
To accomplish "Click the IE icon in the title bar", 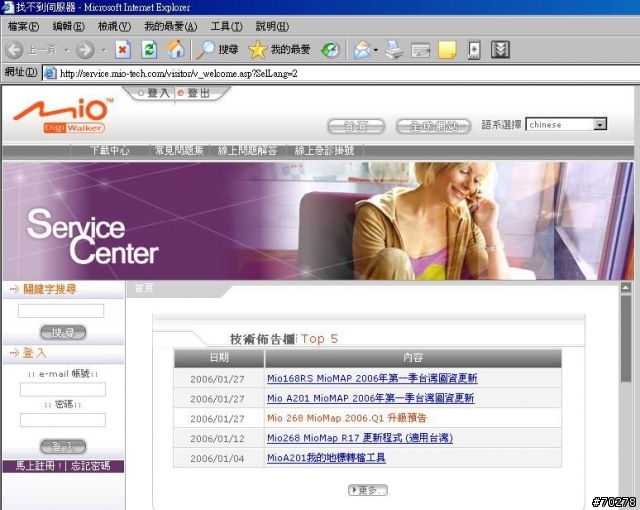I will (x=8, y=7).
